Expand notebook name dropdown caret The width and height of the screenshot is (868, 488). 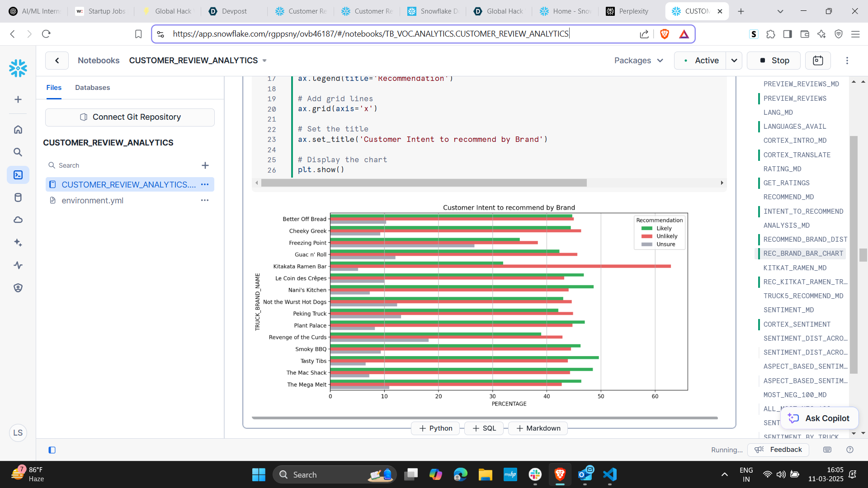point(264,61)
